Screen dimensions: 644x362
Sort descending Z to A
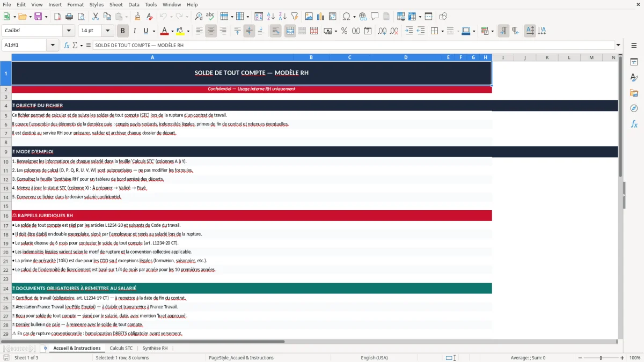(x=283, y=17)
